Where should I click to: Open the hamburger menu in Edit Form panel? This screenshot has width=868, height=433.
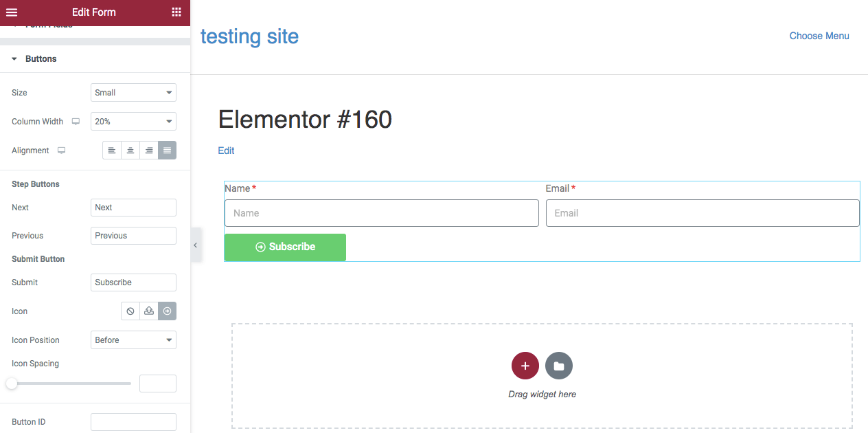coord(11,12)
